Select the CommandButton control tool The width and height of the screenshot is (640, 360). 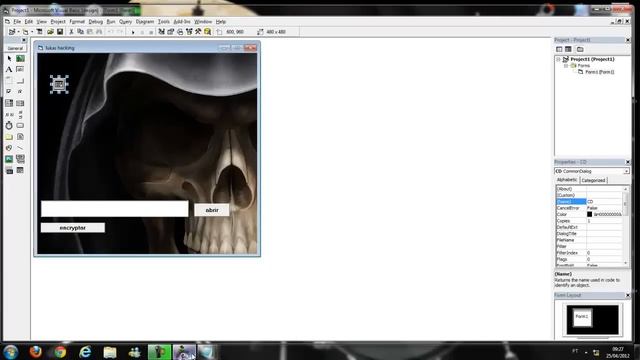click(20, 81)
